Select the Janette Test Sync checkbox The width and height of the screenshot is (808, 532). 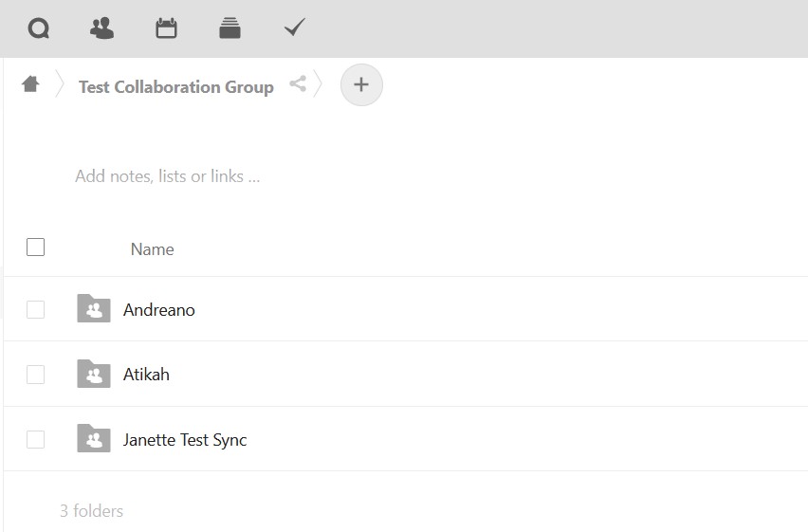click(x=36, y=439)
